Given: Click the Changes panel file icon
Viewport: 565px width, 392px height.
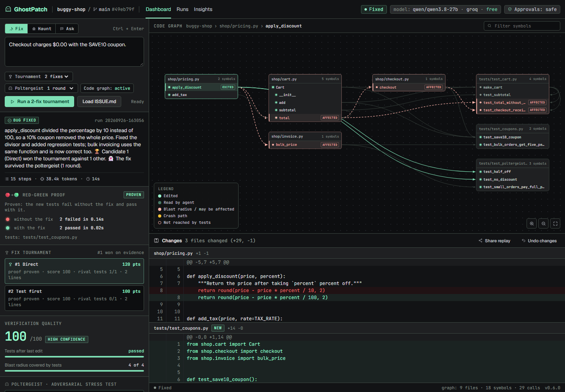Looking at the screenshot, I should point(157,241).
